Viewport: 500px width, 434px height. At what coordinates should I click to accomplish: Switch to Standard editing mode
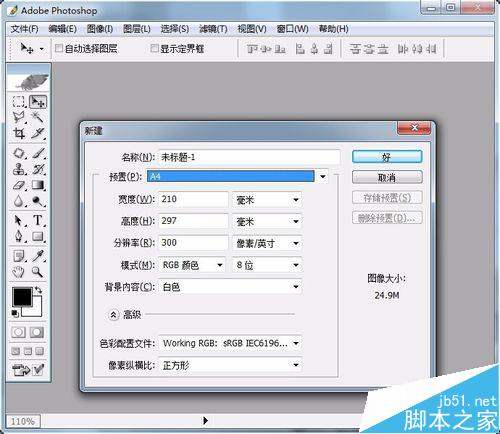[18, 332]
